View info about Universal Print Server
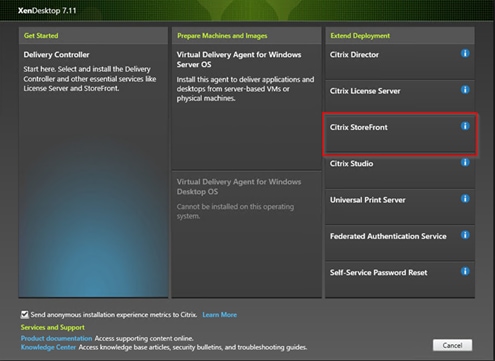The image size is (495, 361). click(465, 199)
